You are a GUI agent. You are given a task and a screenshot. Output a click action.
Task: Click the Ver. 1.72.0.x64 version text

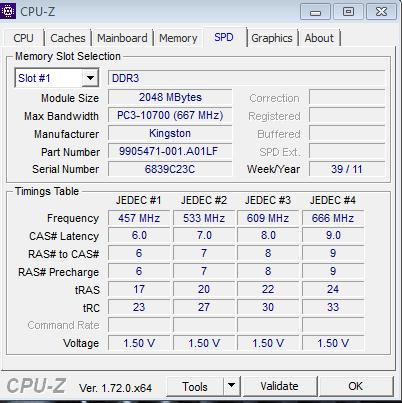(x=115, y=388)
